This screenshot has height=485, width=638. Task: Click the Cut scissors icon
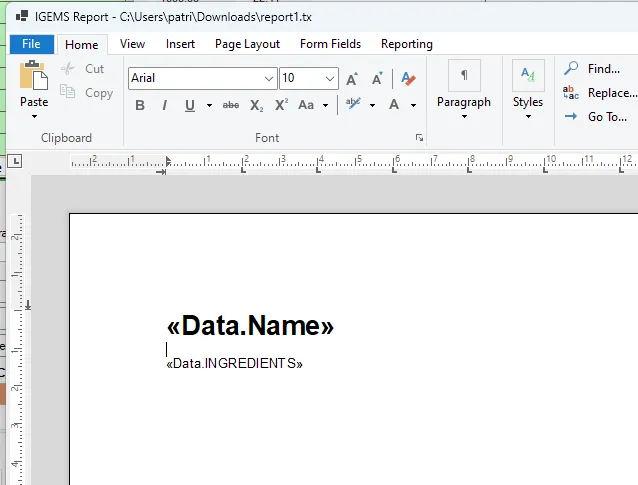point(68,68)
